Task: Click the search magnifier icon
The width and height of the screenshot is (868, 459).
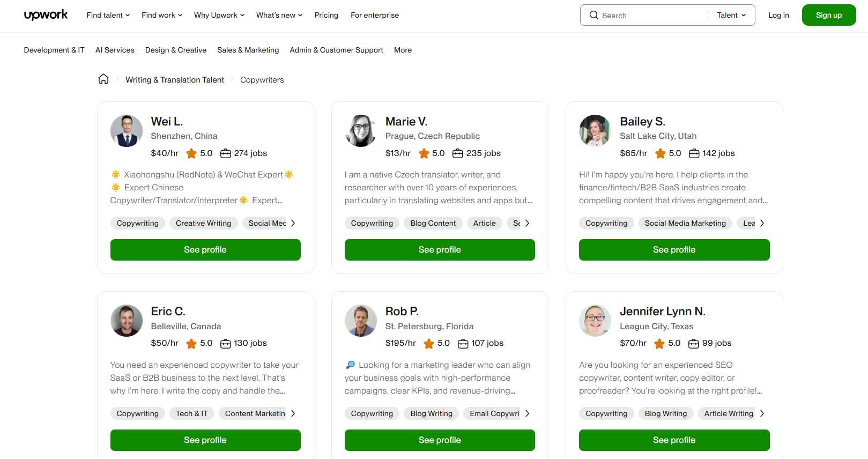Action: coord(594,15)
